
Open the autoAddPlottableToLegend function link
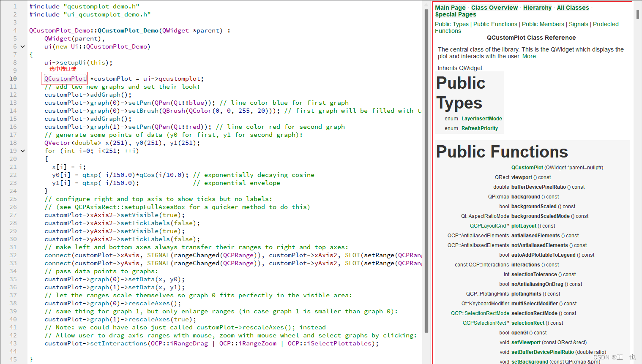click(544, 255)
